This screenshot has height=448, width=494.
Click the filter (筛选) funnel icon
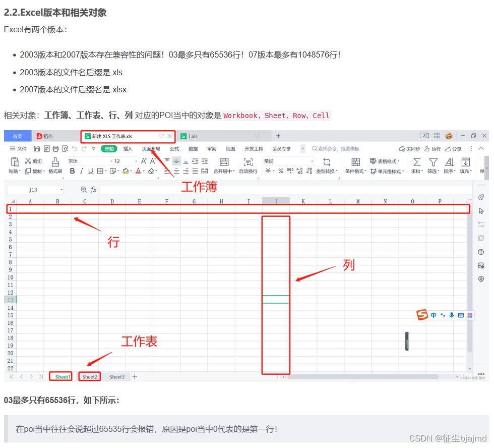pos(433,161)
